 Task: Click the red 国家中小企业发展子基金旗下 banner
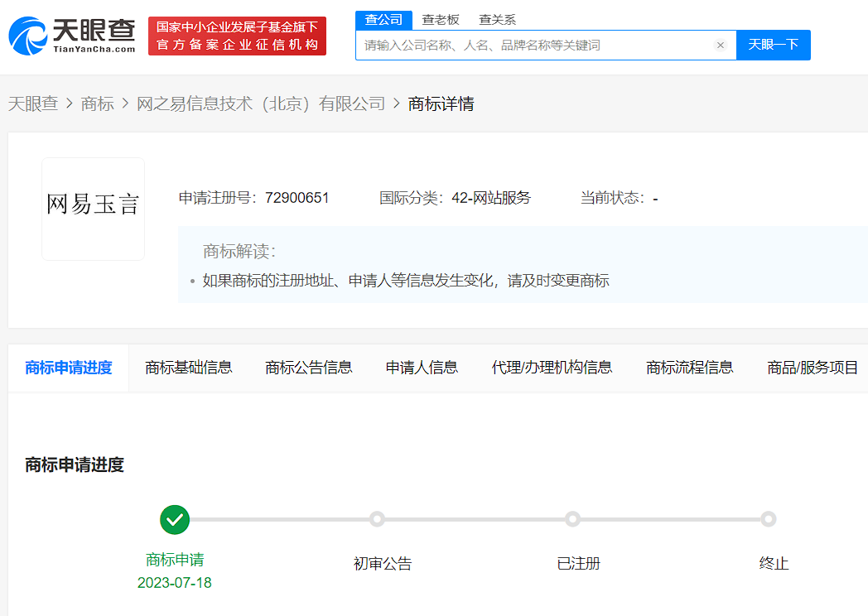coord(237,36)
